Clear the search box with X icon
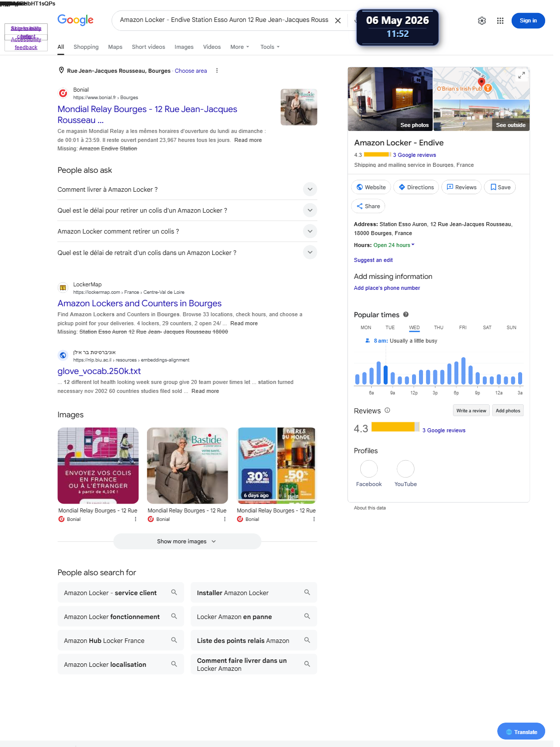The image size is (560, 747). 338,20
